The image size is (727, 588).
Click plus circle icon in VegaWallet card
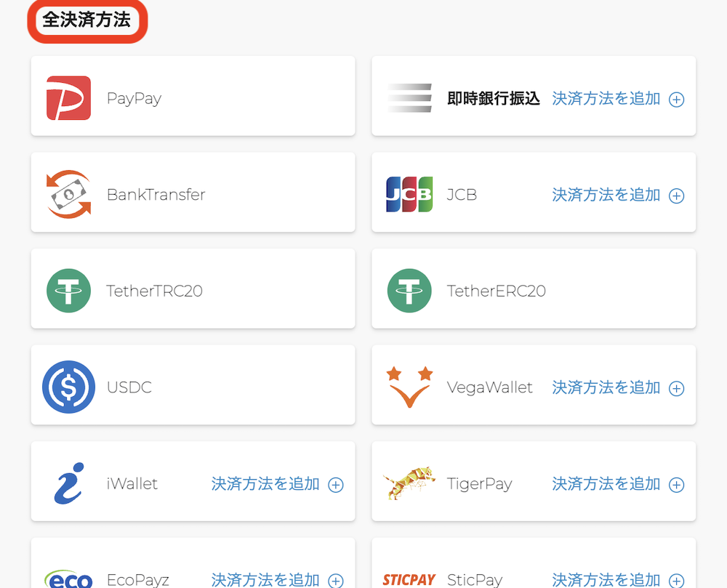coord(676,388)
